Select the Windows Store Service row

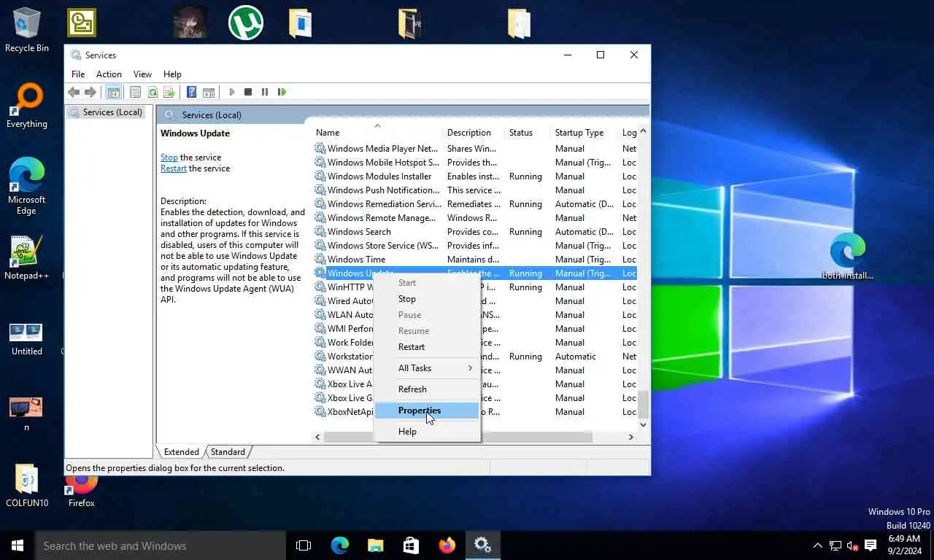pyautogui.click(x=475, y=246)
